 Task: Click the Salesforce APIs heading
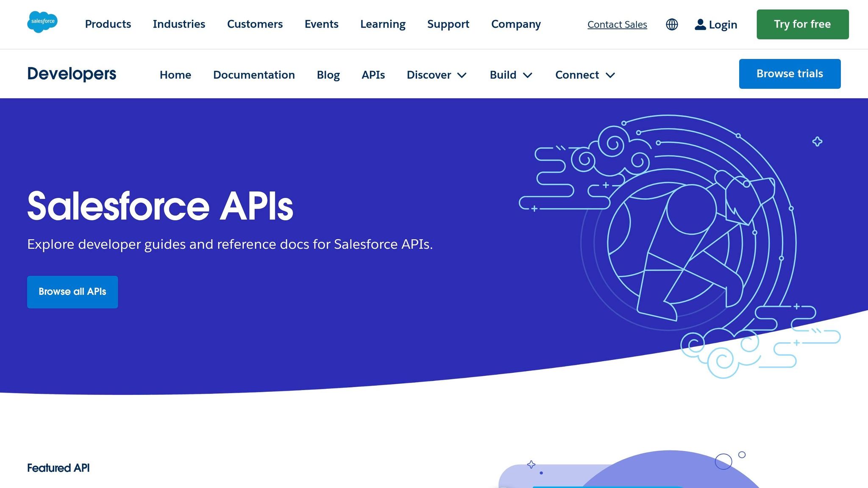[160, 206]
